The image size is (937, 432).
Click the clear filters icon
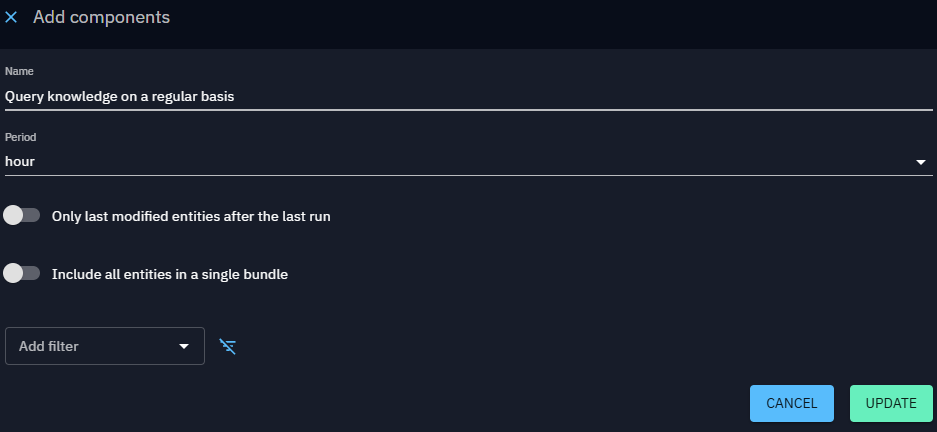pyautogui.click(x=228, y=347)
